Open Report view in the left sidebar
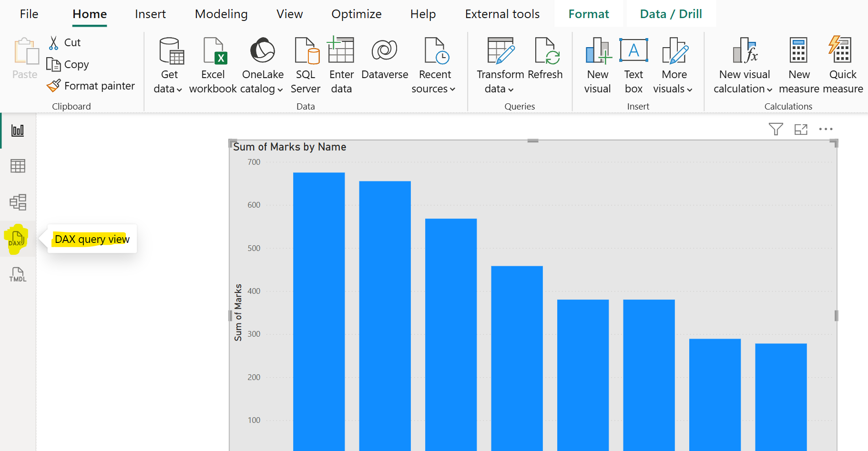 (17, 130)
